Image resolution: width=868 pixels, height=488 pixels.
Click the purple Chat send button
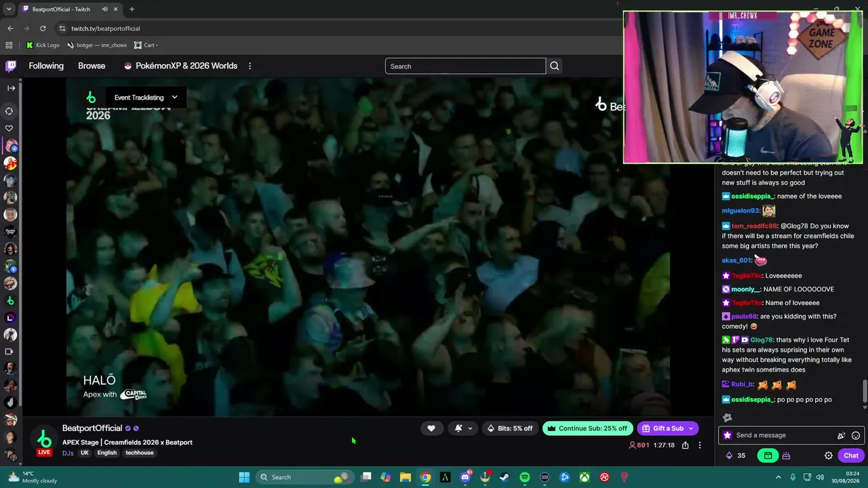point(851,455)
